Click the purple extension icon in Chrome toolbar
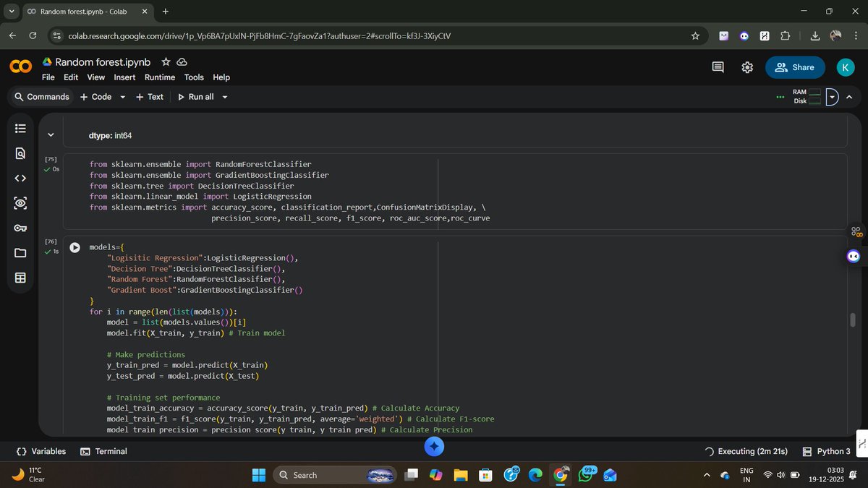 tap(723, 35)
